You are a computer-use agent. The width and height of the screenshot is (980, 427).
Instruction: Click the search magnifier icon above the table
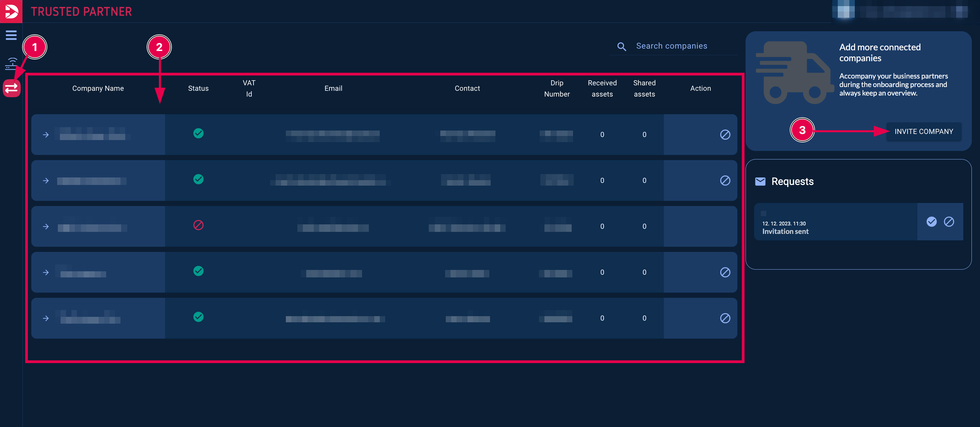tap(621, 46)
